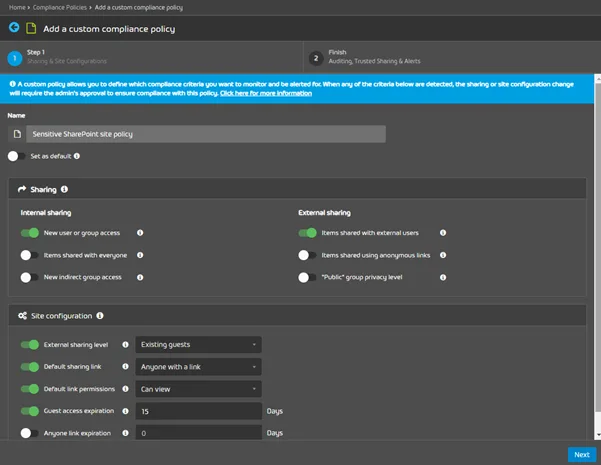601x465 pixels.
Task: Disable Items shared with external users toggle
Action: (307, 233)
